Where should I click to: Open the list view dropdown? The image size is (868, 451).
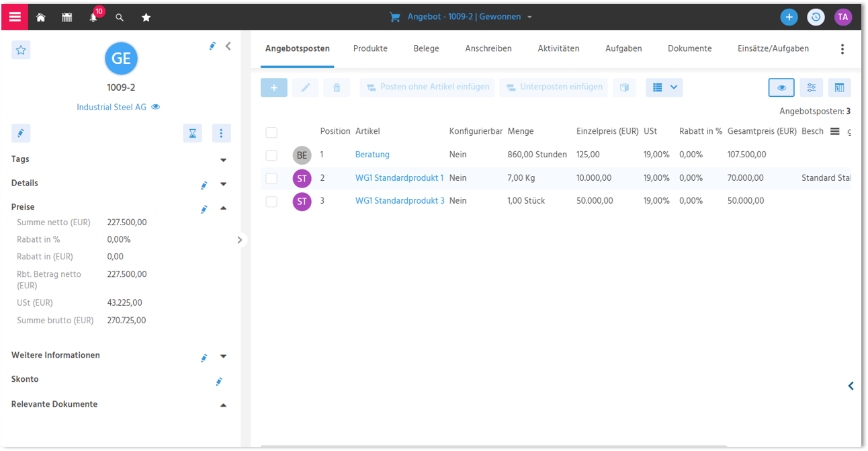click(664, 87)
